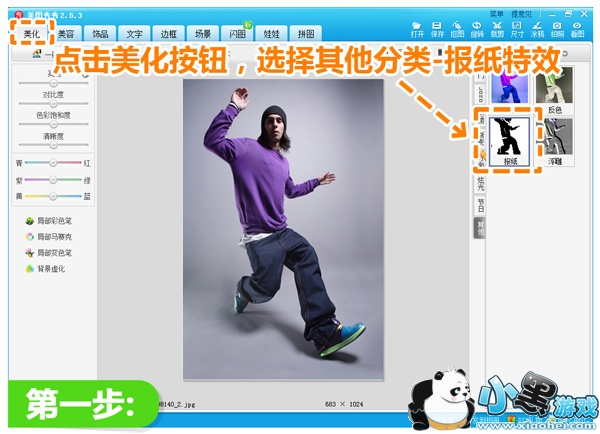Click the 打开 (Open) toolbar icon
The width and height of the screenshot is (600, 434).
click(x=417, y=28)
